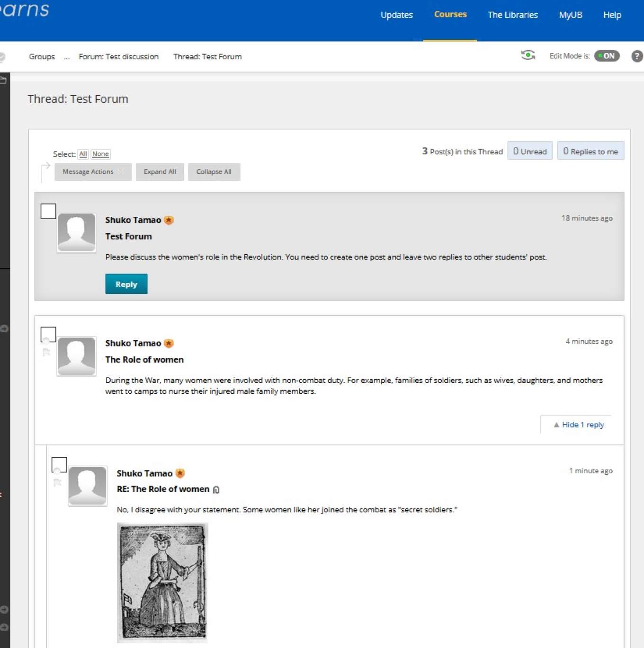Screen dimensions: 644x648
Task: Click flag icon on the RE: reply post
Action: click(x=57, y=482)
